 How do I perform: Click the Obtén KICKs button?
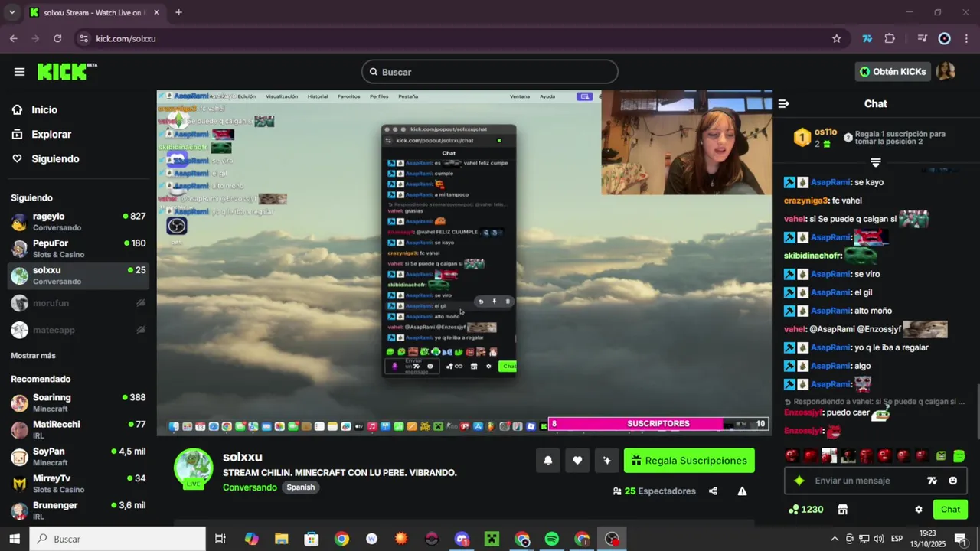[x=893, y=72]
